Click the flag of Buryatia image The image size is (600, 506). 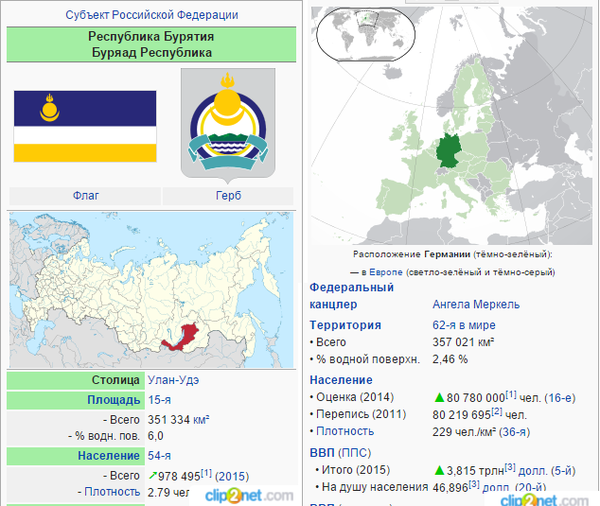coord(84,125)
